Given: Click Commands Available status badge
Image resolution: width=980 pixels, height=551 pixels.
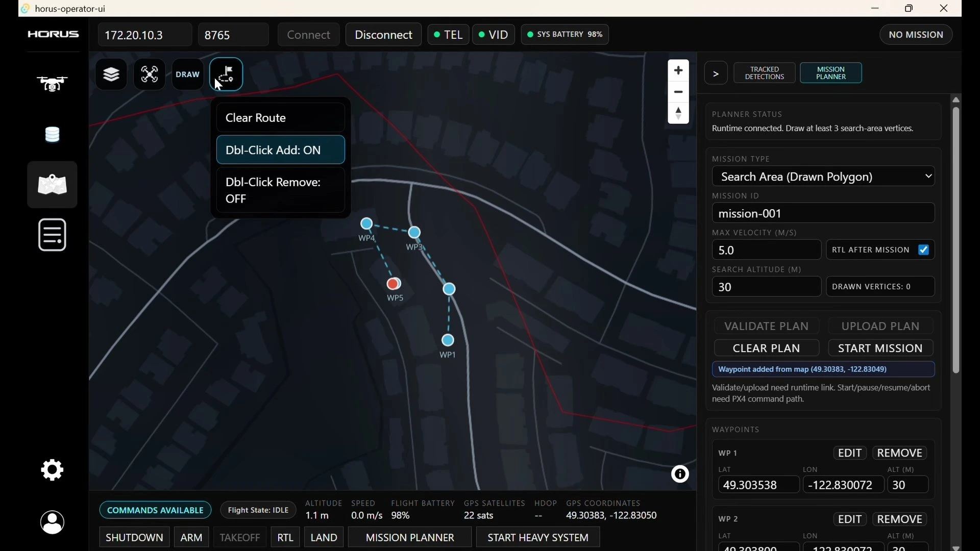Looking at the screenshot, I should [x=155, y=510].
